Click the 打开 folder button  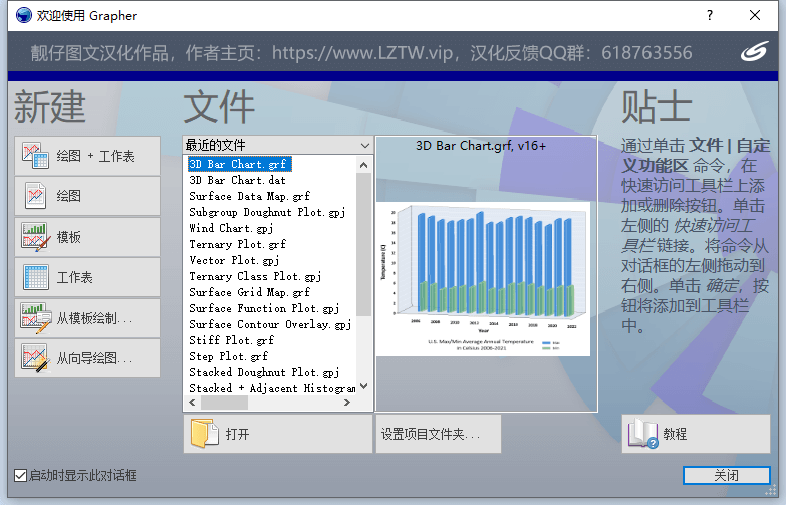[x=278, y=434]
